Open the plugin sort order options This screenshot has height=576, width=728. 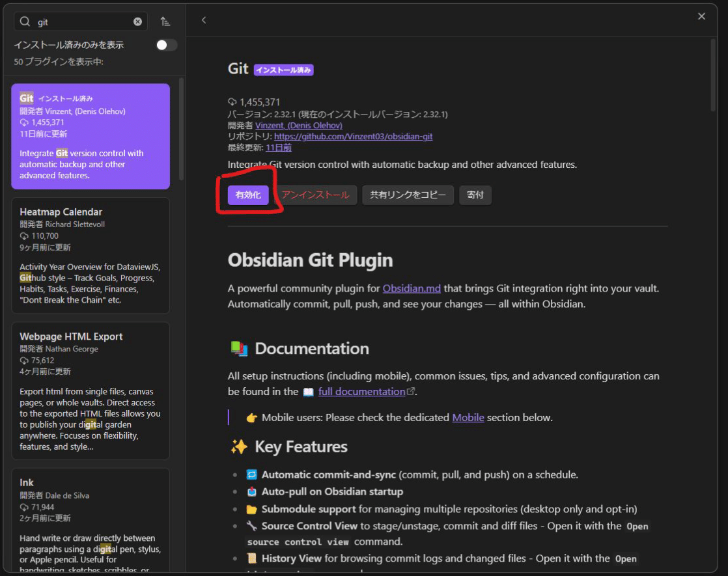165,21
